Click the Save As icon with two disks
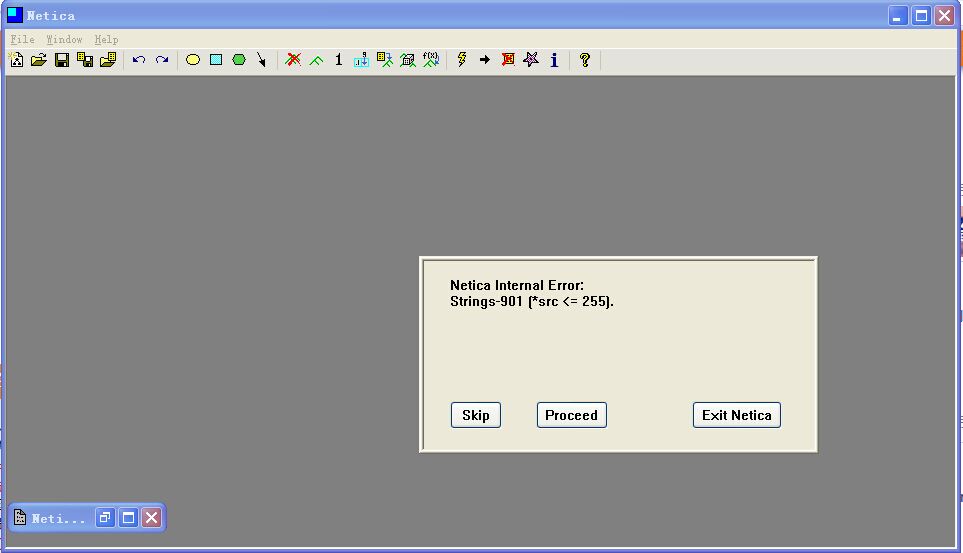 85,60
